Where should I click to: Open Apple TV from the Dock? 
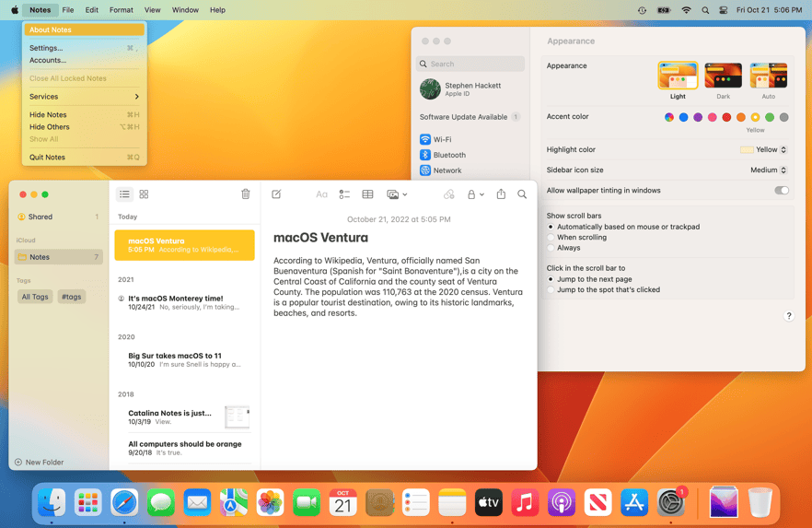pos(488,502)
